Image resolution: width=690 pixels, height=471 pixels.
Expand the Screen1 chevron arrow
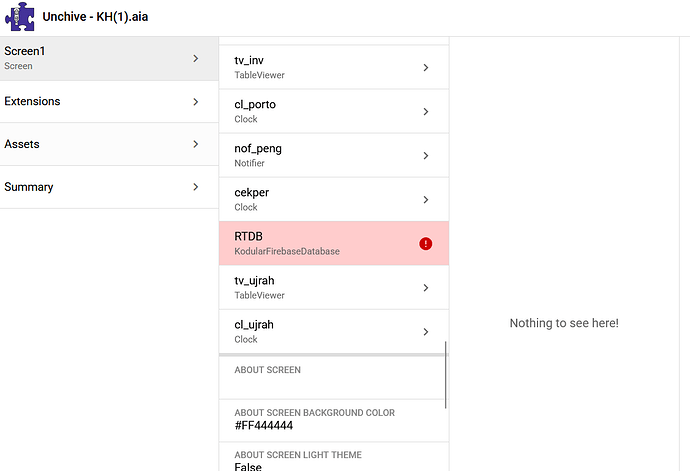pyautogui.click(x=196, y=59)
